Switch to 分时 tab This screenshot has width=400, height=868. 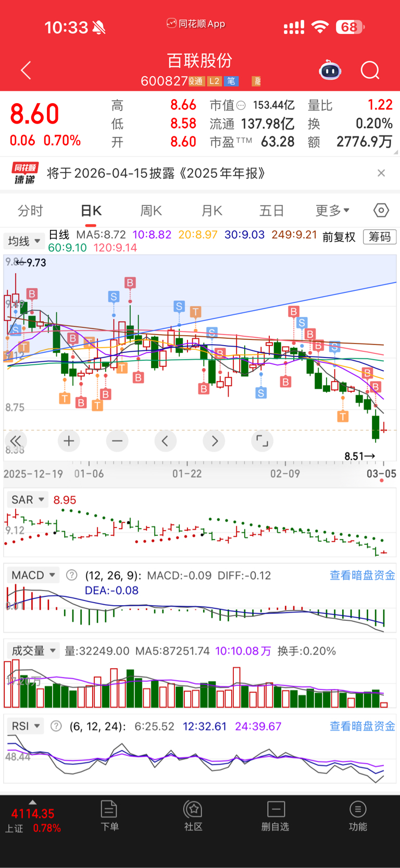(30, 211)
